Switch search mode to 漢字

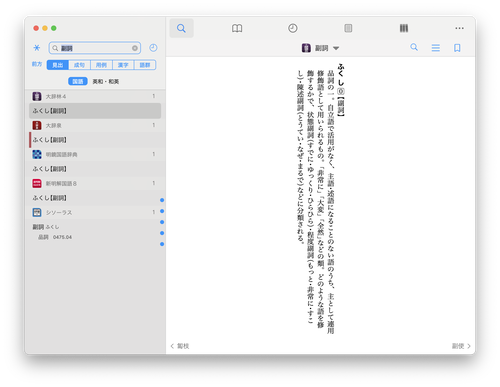point(123,65)
